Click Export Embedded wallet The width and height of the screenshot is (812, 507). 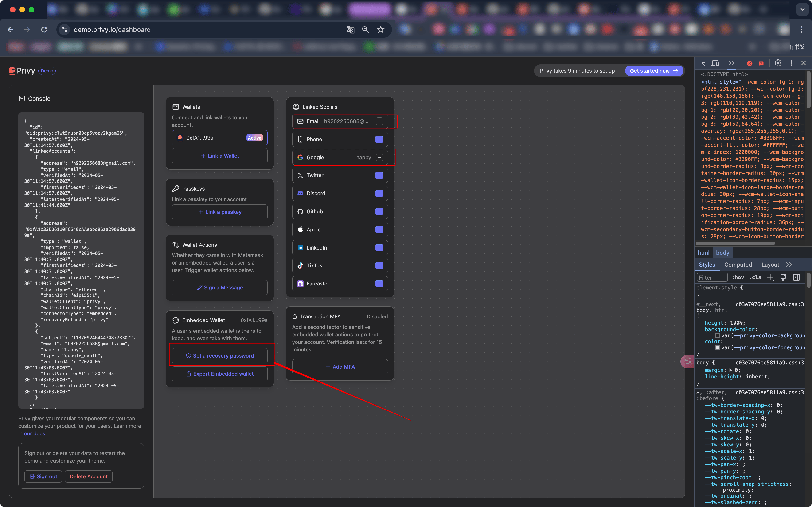[220, 374]
